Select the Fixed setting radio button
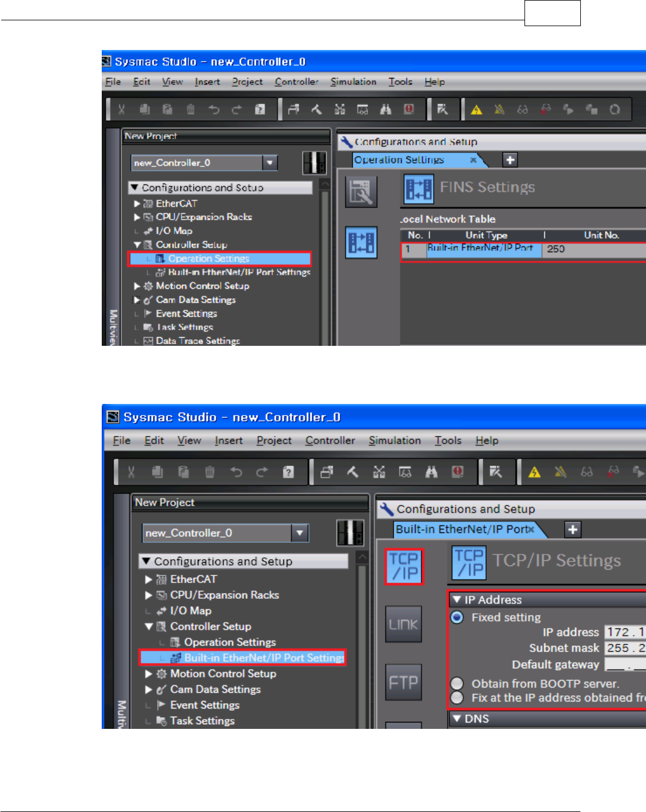This screenshot has height=812, width=646. click(458, 617)
